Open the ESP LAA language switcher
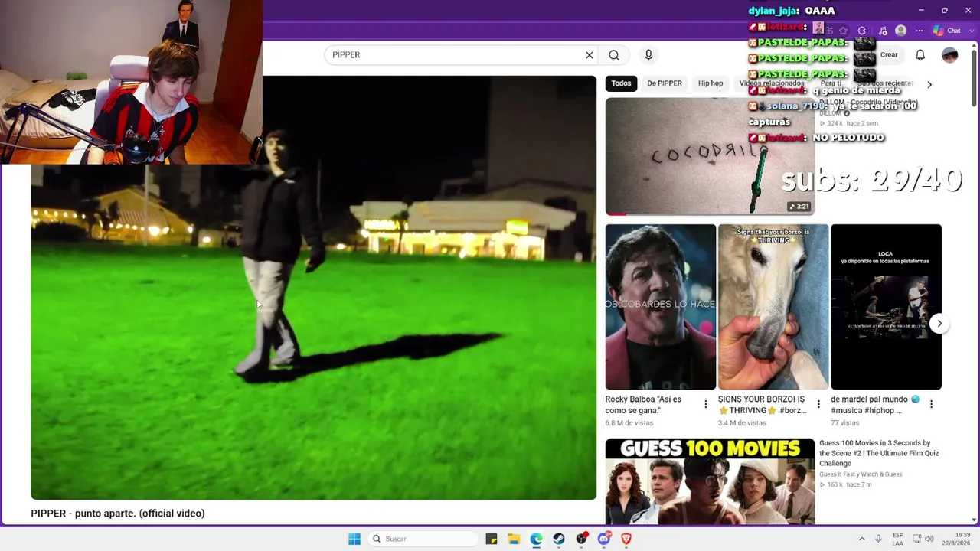This screenshot has width=980, height=551. [x=897, y=539]
